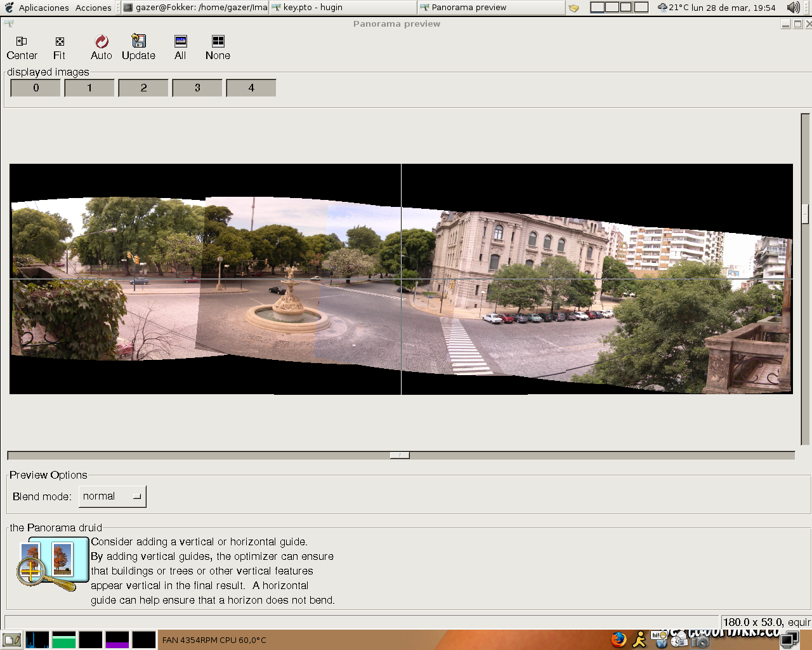The height and width of the screenshot is (650, 812).
Task: Click the Update preview icon
Action: tap(138, 42)
